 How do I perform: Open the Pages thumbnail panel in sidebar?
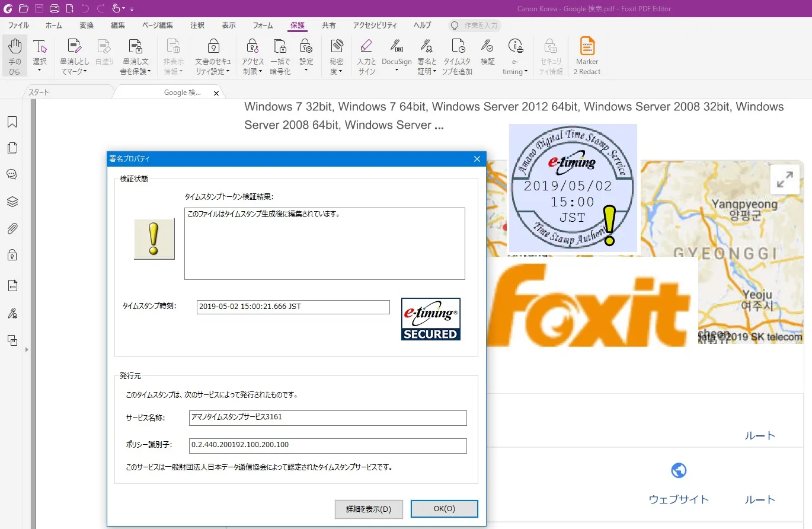(12, 148)
